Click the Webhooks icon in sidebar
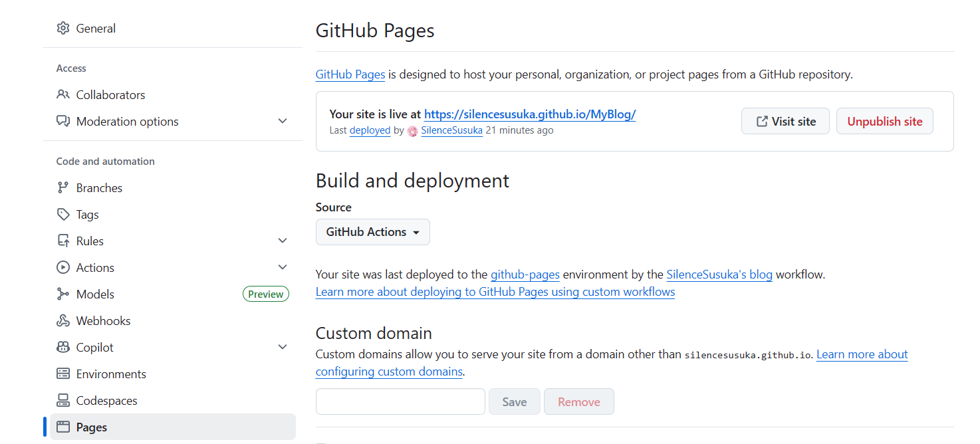Image resolution: width=980 pixels, height=444 pixels. (63, 321)
